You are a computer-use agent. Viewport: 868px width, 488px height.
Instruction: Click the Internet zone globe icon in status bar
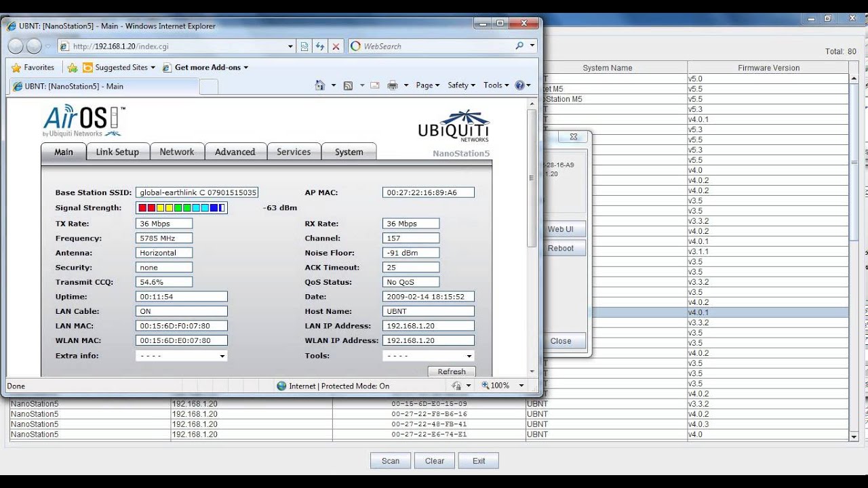[x=281, y=386]
